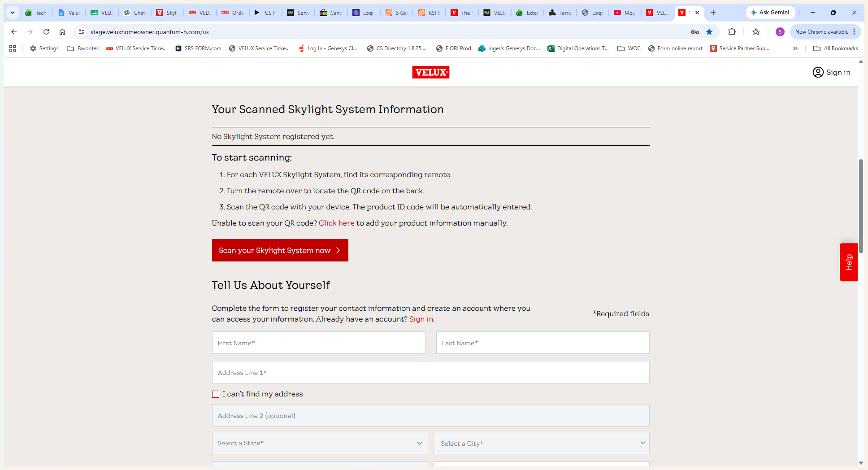Click the Address Line 2 optional field
868x470 pixels.
(x=430, y=415)
